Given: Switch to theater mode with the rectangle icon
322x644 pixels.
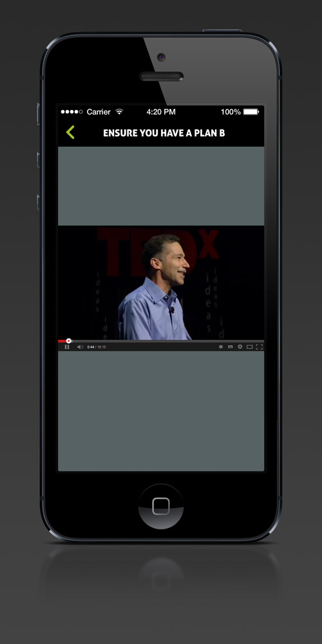Looking at the screenshot, I should (x=250, y=347).
